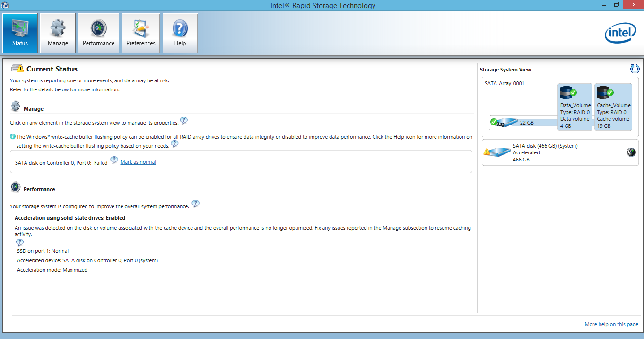Click the Cache_Volume '19 GB' size text

[x=604, y=126]
